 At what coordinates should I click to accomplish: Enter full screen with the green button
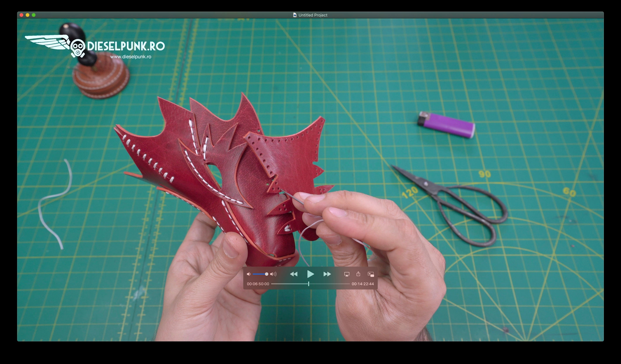pos(34,15)
